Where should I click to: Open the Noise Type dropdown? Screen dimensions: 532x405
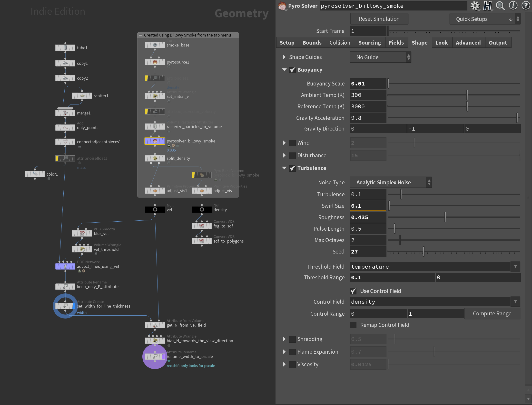pyautogui.click(x=391, y=182)
